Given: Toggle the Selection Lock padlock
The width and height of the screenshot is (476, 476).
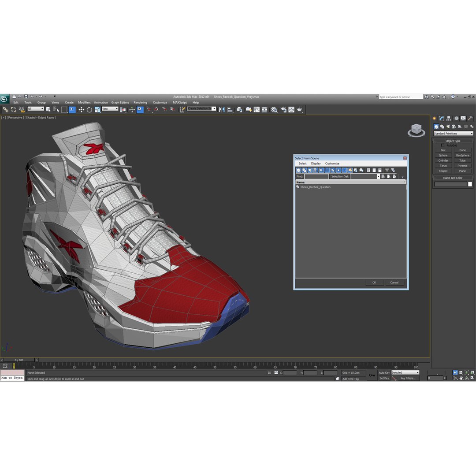Looking at the screenshot, I should click(x=269, y=372).
